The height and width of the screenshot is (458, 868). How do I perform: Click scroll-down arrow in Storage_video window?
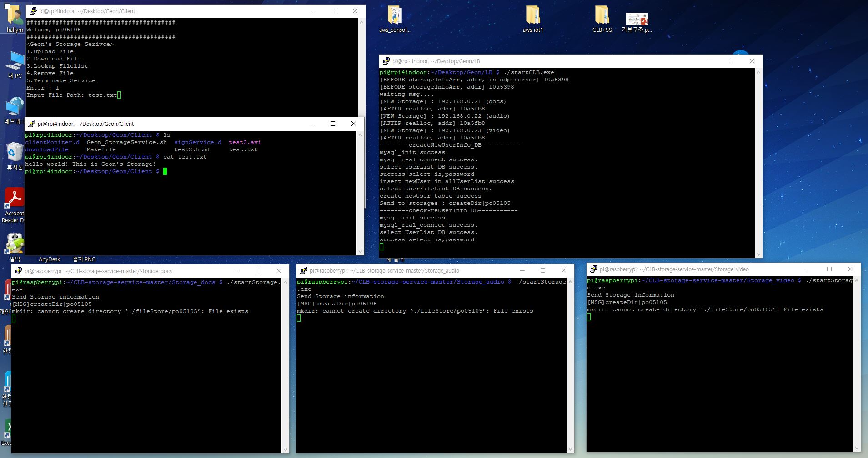pos(857,448)
